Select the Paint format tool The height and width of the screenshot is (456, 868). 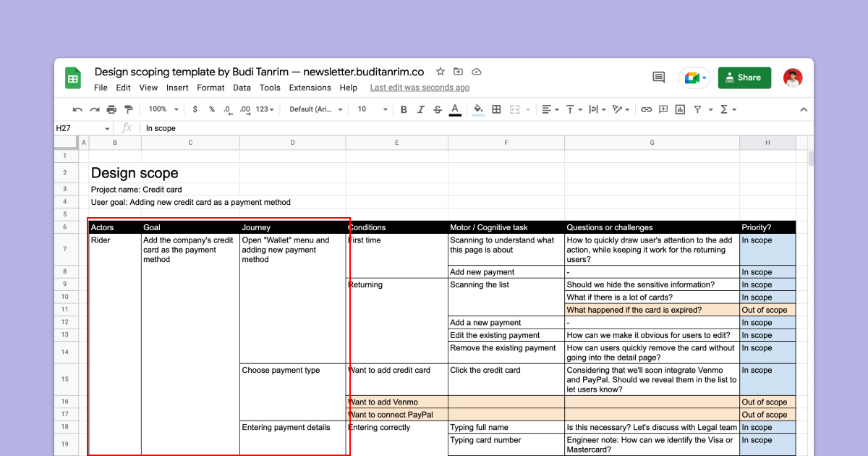pyautogui.click(x=129, y=109)
